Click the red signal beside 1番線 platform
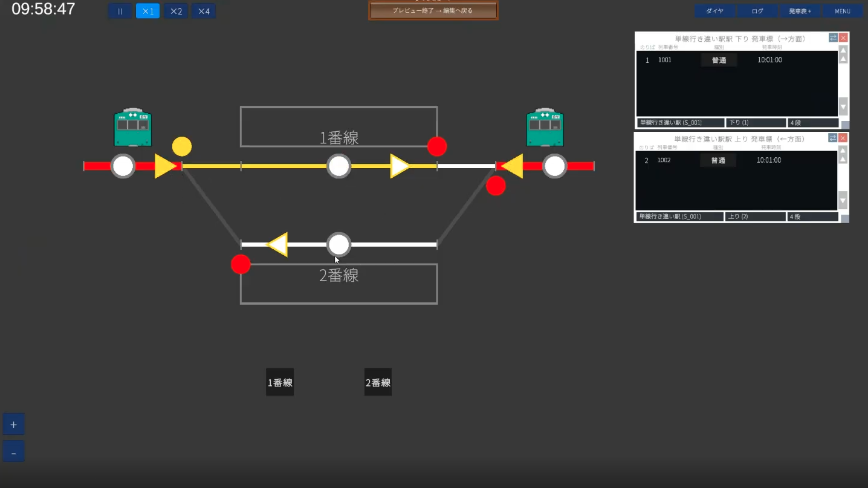The width and height of the screenshot is (868, 488). tap(437, 146)
